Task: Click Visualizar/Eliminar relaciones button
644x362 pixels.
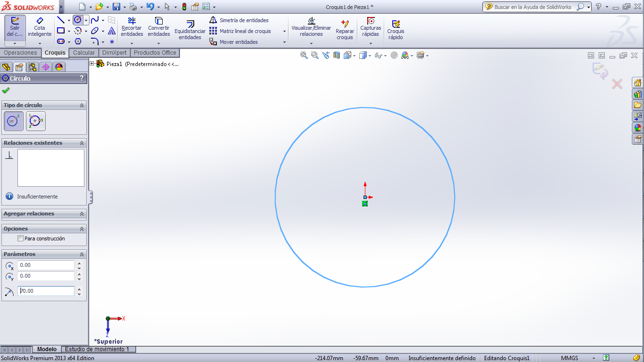Action: (x=311, y=27)
